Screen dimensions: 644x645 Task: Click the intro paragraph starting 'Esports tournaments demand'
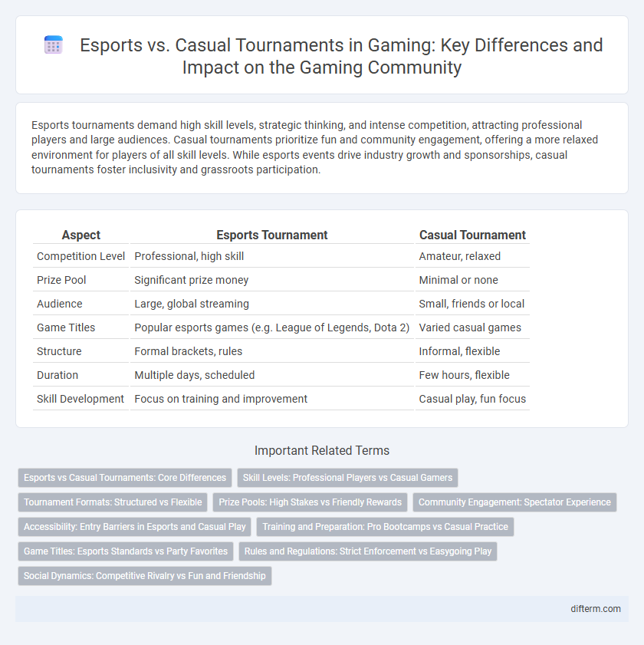[x=314, y=147]
